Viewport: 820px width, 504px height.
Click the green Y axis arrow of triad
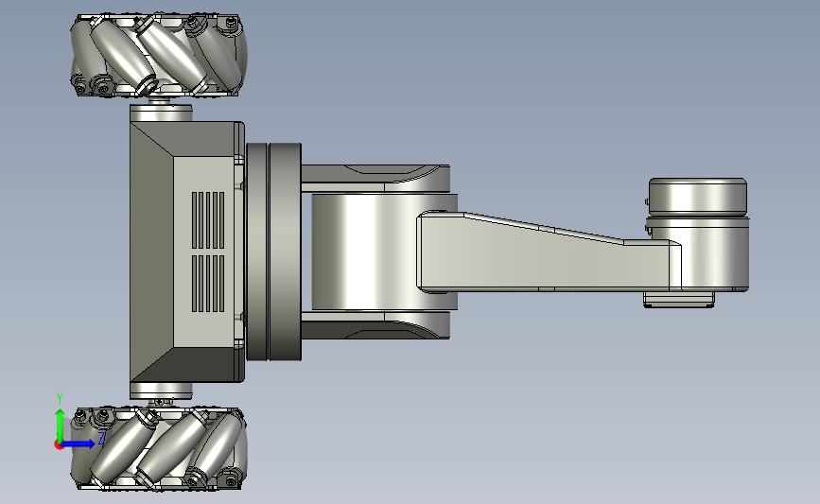click(x=60, y=425)
